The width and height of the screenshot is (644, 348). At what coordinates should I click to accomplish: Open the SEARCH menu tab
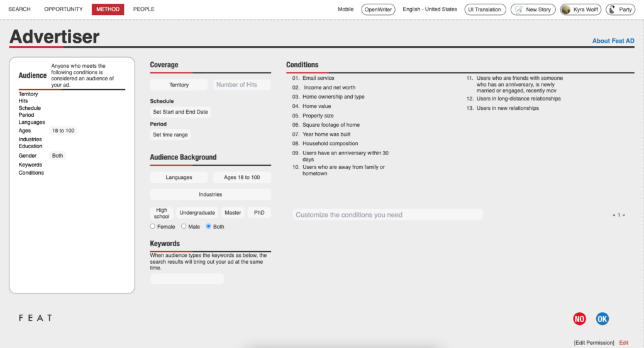click(x=19, y=9)
